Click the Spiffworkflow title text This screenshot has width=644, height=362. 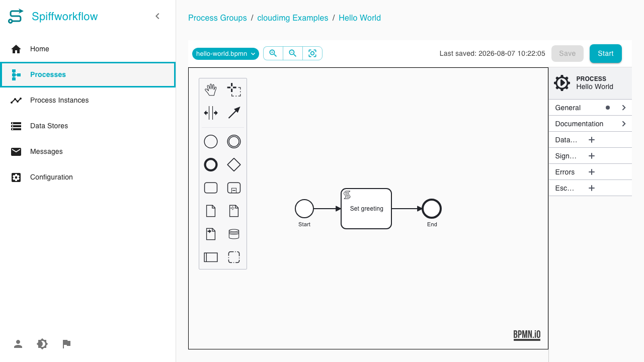click(65, 17)
